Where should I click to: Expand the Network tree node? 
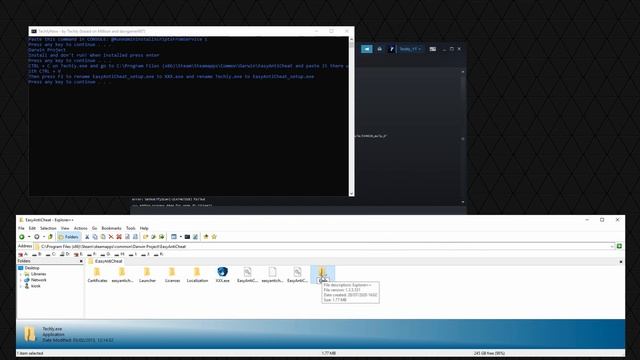click(x=21, y=280)
